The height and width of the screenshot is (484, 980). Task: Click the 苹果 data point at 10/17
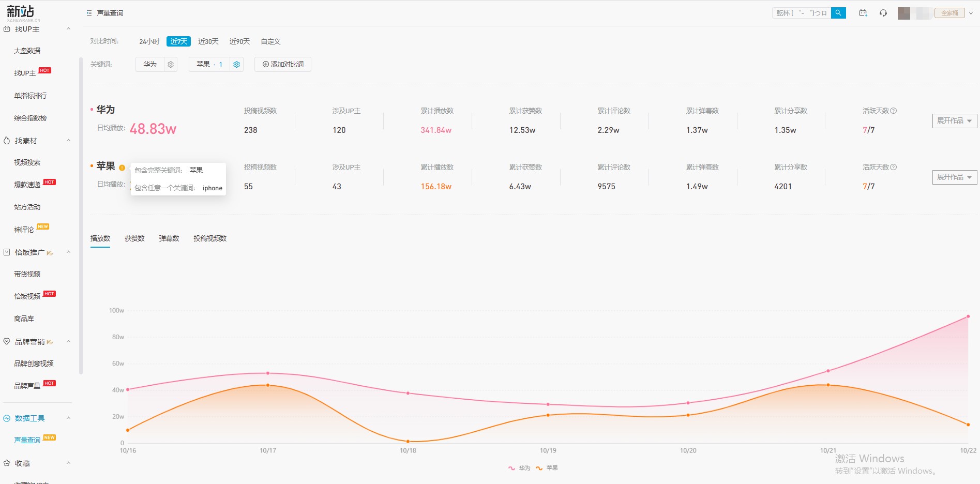pos(268,385)
